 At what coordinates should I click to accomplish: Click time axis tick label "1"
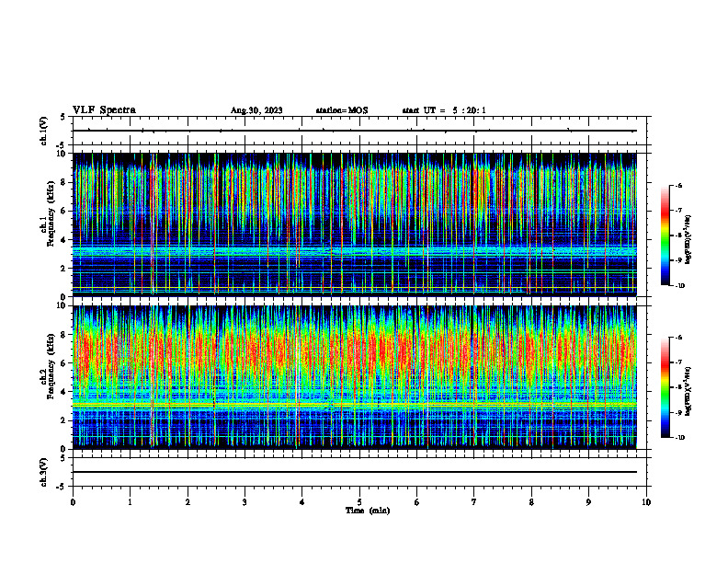pyautogui.click(x=130, y=502)
